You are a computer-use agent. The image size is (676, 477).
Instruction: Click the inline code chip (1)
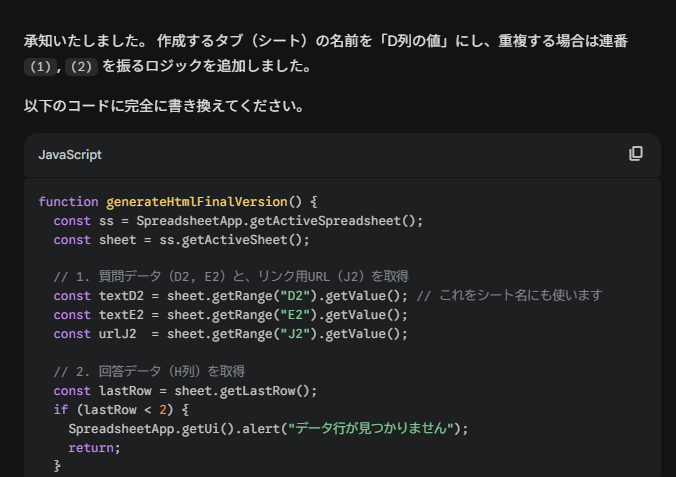point(40,66)
